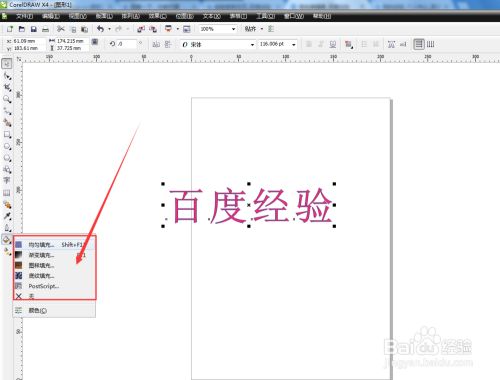Open the 工具(O) menu
Image resolution: width=500 pixels, height=380 pixels.
click(x=266, y=16)
